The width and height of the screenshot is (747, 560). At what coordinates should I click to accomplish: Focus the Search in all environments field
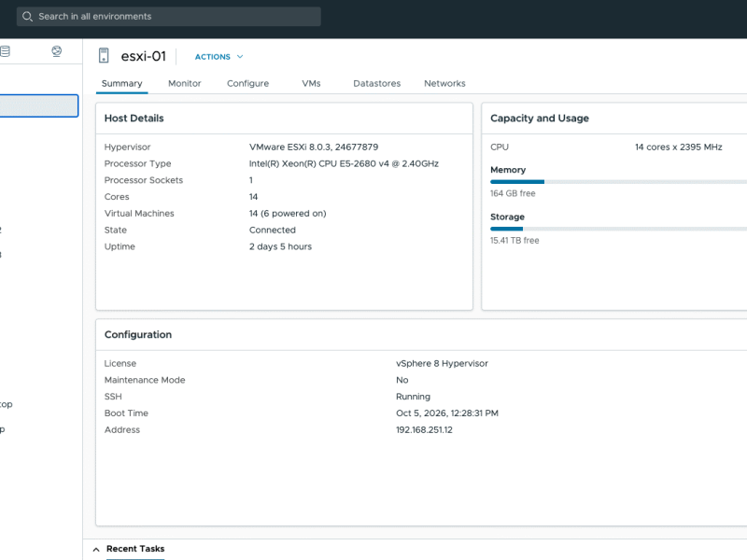coord(169,17)
